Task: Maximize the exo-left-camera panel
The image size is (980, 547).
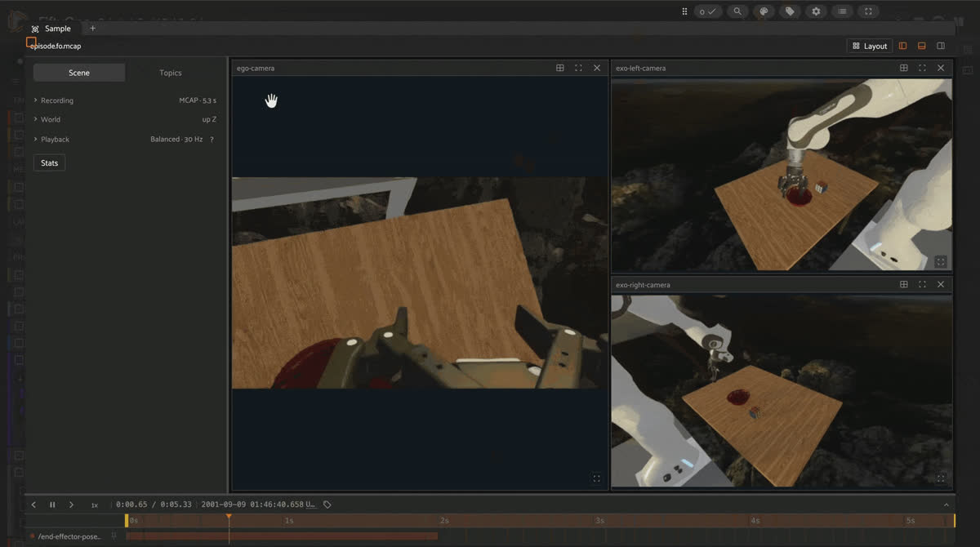Action: [x=922, y=68]
